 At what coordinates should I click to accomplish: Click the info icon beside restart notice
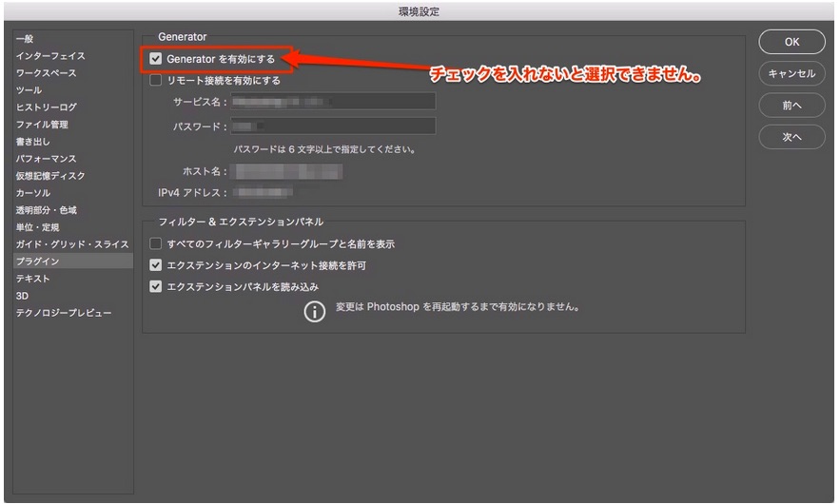[315, 311]
